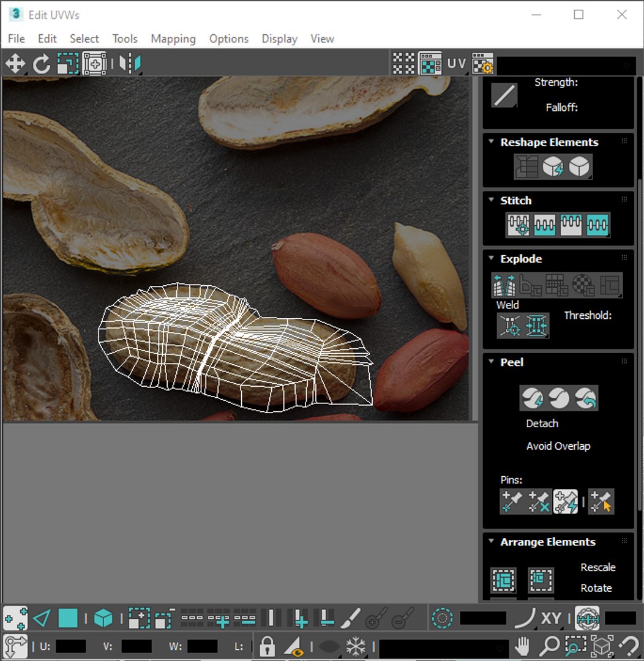Screen dimensions: 644x661
Task: Click the Rescale label in Arrange Elements
Action: coord(598,567)
